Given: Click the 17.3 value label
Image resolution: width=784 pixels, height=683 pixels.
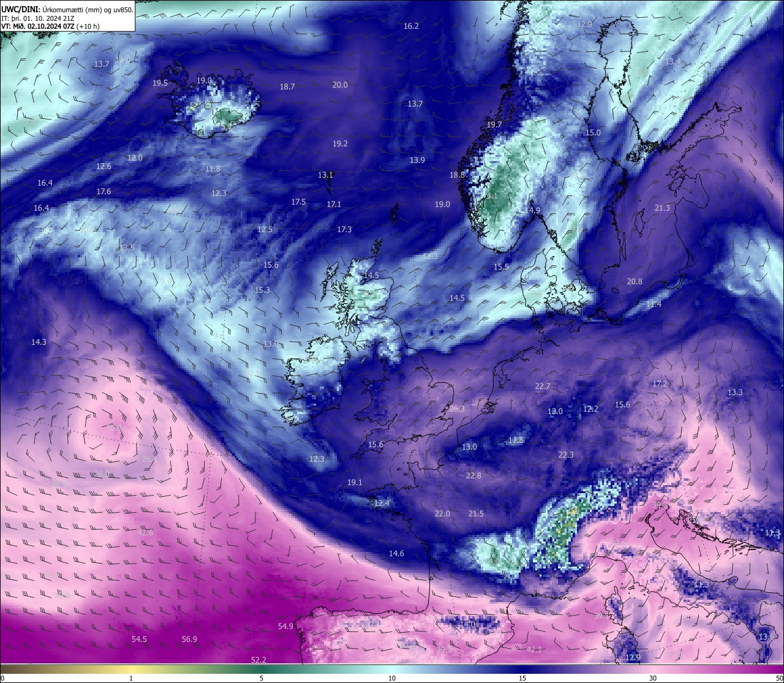Looking at the screenshot, I should 344,230.
